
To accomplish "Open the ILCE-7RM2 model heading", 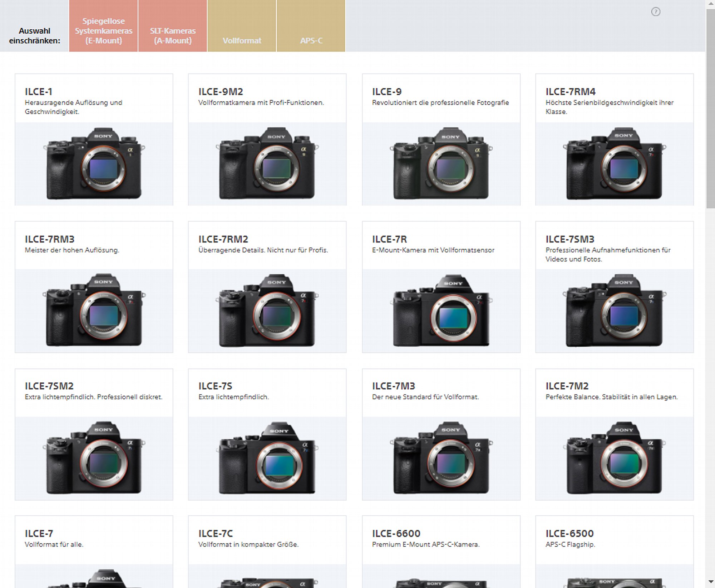I will 223,239.
